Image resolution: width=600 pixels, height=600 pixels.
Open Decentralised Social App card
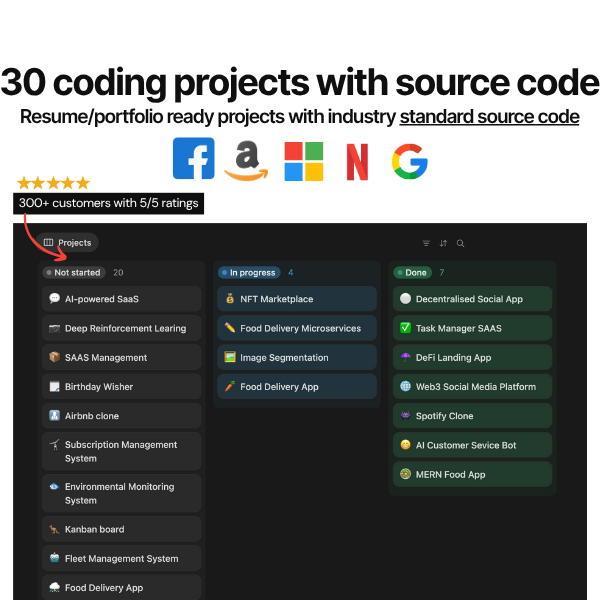pyautogui.click(x=473, y=299)
